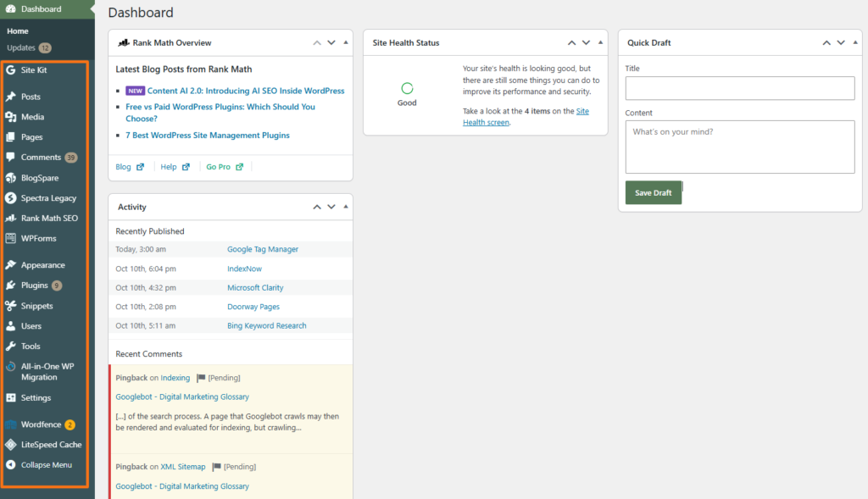Collapse the Quick Draft panel
This screenshot has width=868, height=499.
coord(855,42)
